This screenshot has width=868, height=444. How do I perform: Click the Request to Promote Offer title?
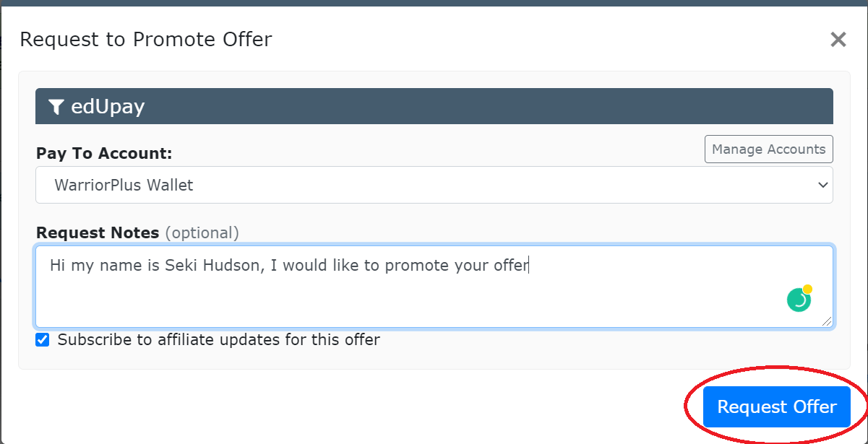pyautogui.click(x=146, y=39)
